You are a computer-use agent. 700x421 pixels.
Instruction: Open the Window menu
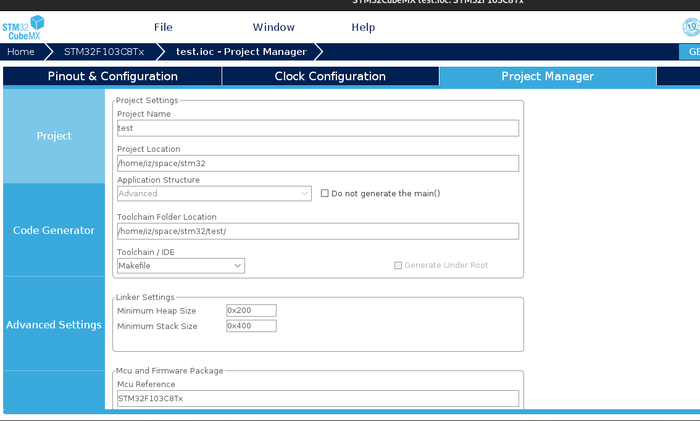click(x=274, y=27)
